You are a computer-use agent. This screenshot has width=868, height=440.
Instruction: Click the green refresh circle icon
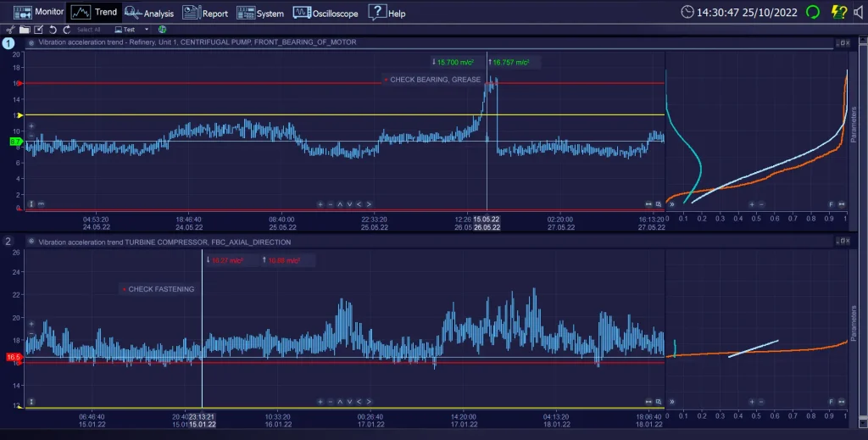[x=812, y=13]
